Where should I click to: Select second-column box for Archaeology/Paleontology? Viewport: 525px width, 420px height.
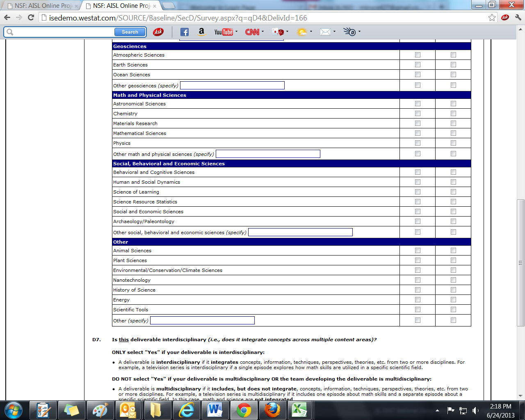click(x=453, y=221)
